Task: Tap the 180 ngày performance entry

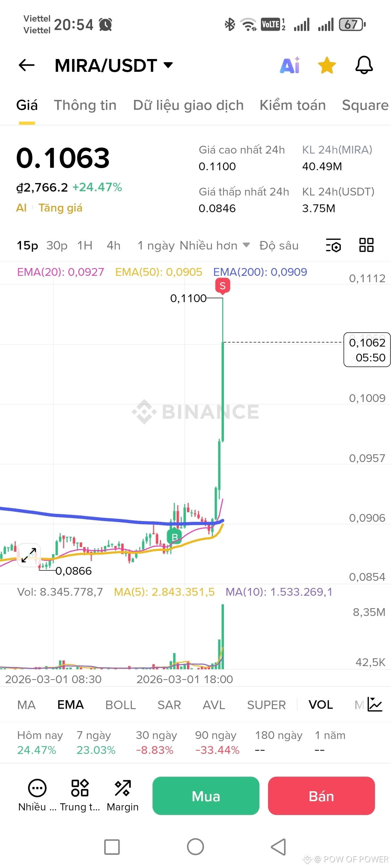Action: pyautogui.click(x=279, y=743)
